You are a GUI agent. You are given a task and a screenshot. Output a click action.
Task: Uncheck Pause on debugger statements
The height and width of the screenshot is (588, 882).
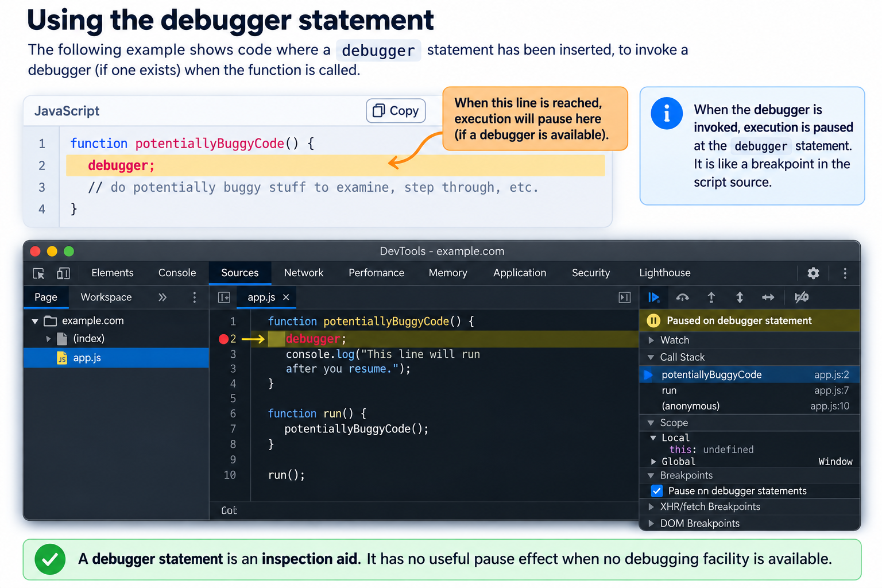coord(657,491)
